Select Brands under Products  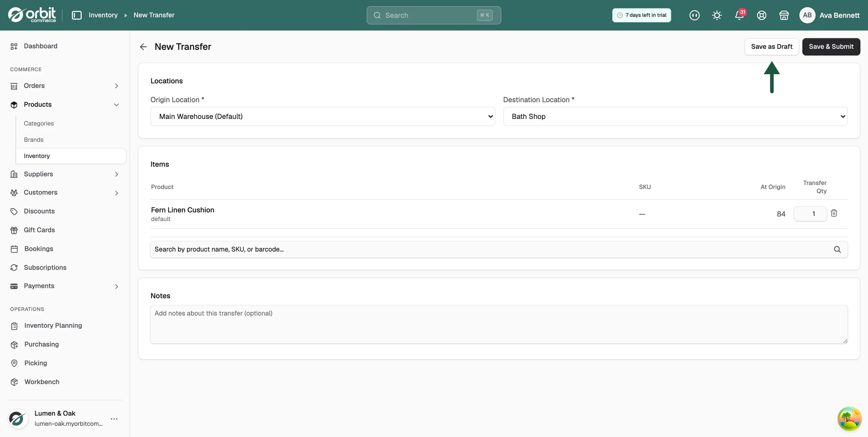(x=34, y=140)
